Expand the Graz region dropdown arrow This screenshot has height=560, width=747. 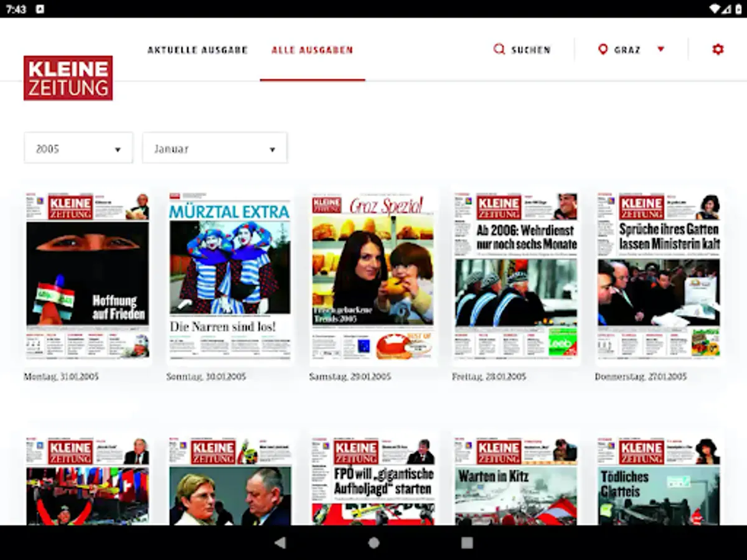[x=660, y=49]
